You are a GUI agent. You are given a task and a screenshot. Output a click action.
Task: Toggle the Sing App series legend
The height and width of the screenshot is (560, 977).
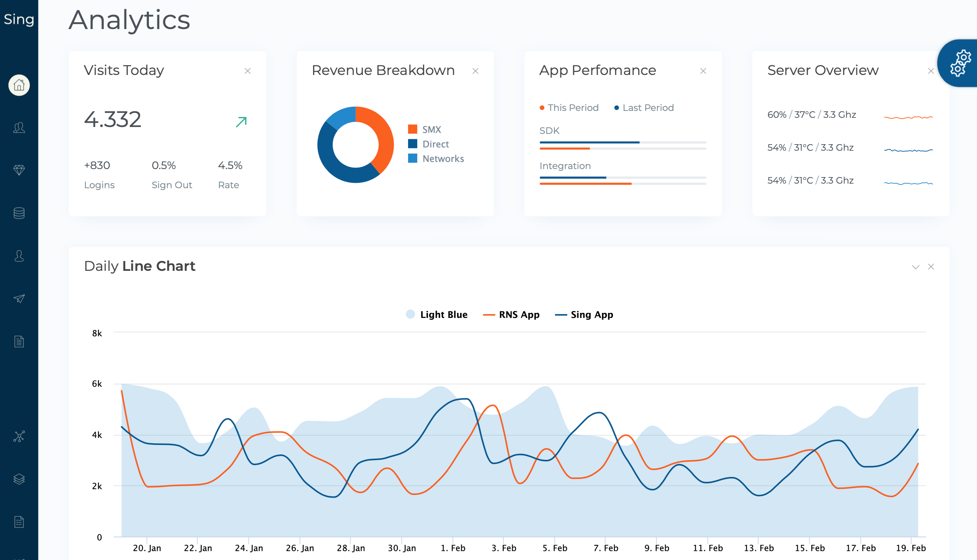(x=584, y=314)
